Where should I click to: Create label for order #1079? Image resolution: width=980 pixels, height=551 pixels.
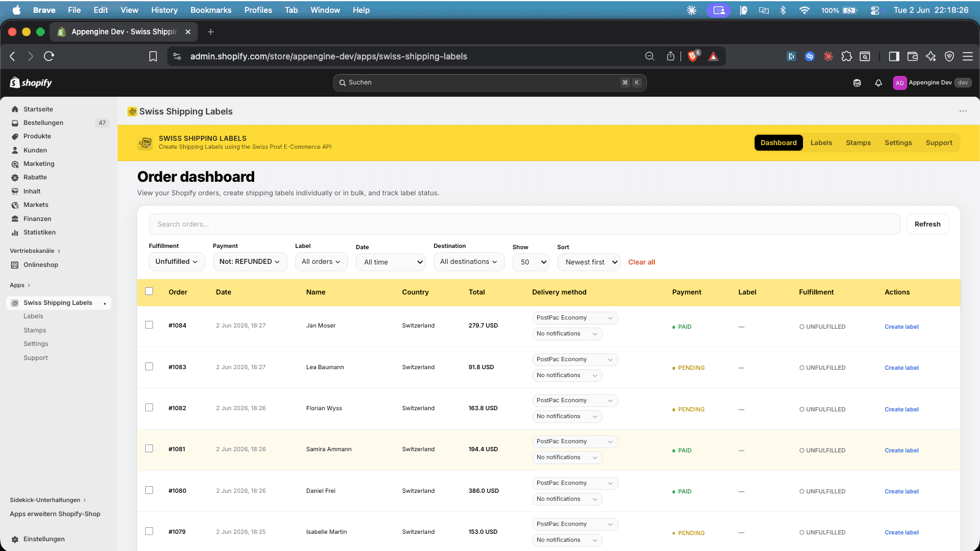[902, 533]
